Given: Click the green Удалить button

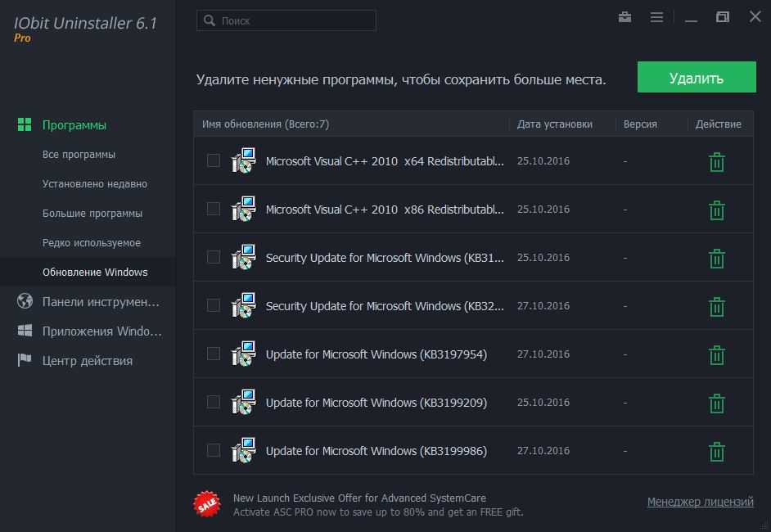Looking at the screenshot, I should [x=697, y=77].
